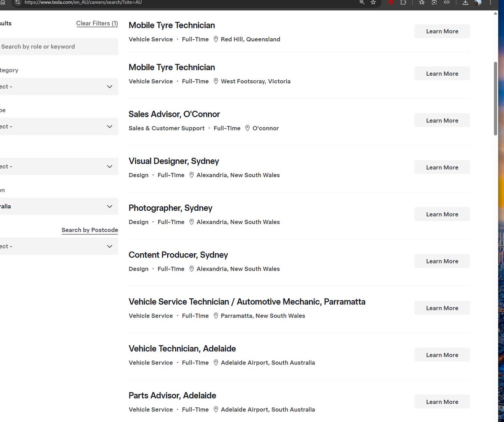Learn More about Photographer, Sydney

click(x=442, y=214)
